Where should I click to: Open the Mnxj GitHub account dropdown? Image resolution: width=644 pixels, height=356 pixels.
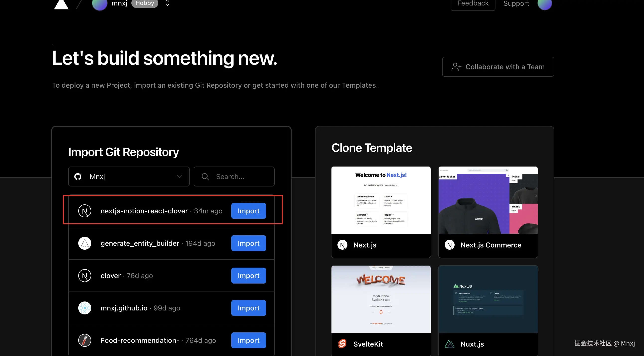[129, 177]
